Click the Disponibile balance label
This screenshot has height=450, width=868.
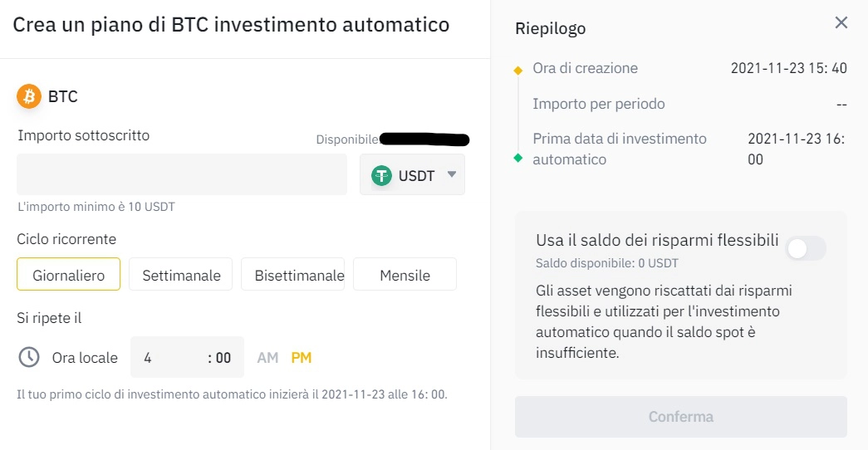click(347, 139)
